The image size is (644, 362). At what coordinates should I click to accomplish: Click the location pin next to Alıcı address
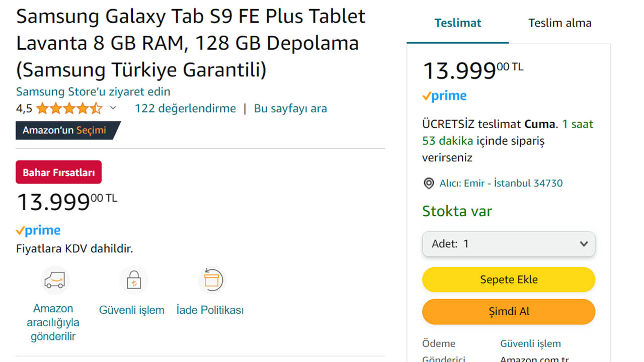coord(428,183)
